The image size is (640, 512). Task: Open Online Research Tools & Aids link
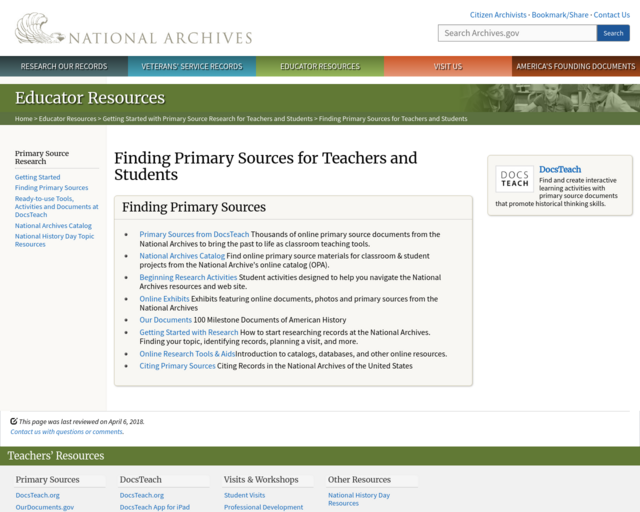[187, 354]
